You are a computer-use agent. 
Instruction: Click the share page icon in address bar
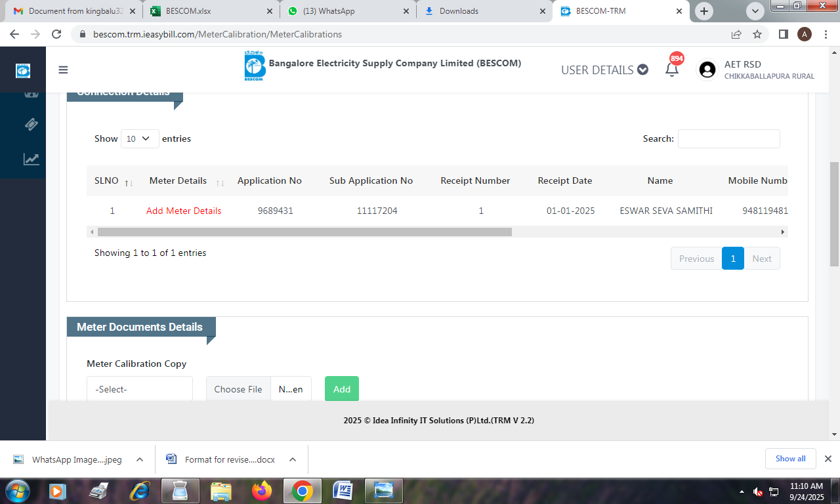coord(736,34)
